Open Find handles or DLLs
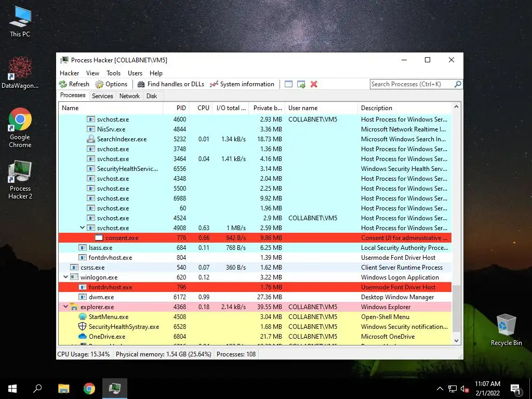Screen dimensions: 532x399 [170, 84]
